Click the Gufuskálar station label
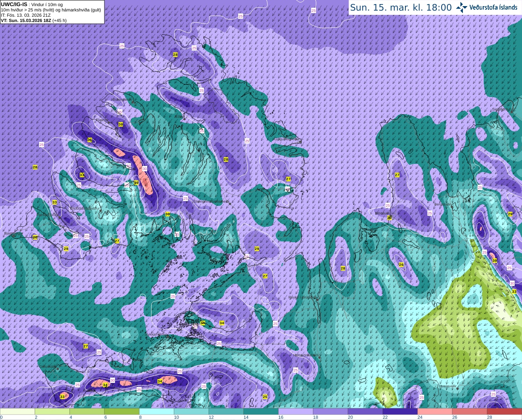Image resolution: width=522 pixels, height=420 pixels. (48, 367)
